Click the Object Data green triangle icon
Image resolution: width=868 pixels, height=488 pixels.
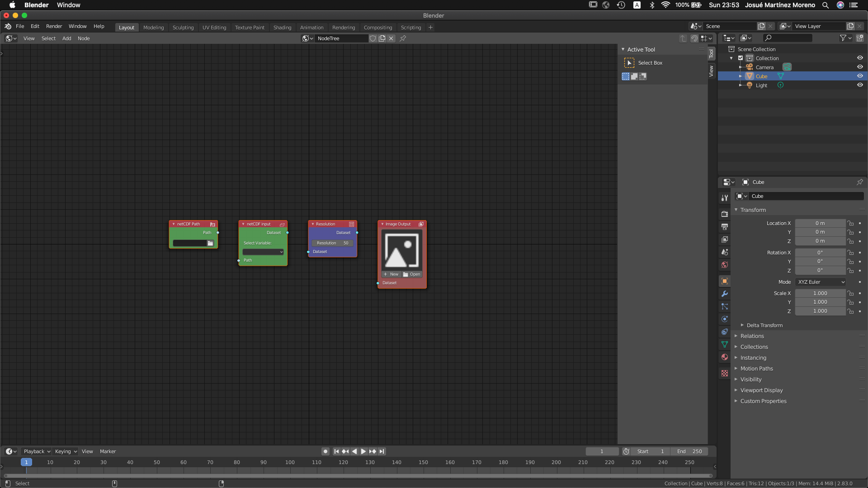point(725,344)
